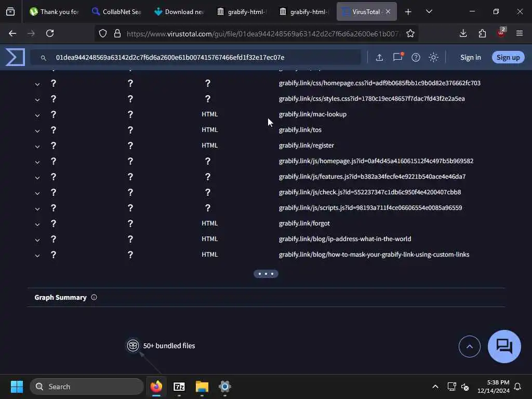Click the Sign in link
Viewport: 532px width, 399px height.
click(470, 57)
